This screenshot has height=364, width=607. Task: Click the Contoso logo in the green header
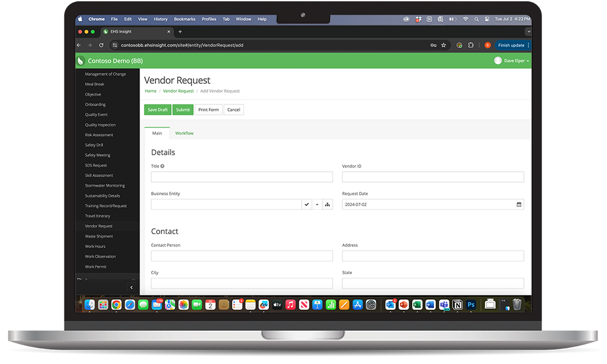point(80,61)
